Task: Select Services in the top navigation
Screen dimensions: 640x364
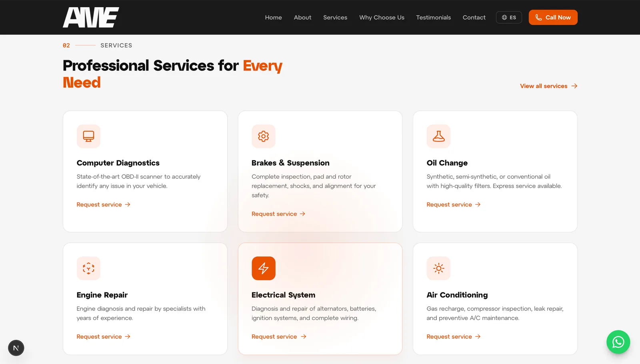Action: pyautogui.click(x=335, y=18)
